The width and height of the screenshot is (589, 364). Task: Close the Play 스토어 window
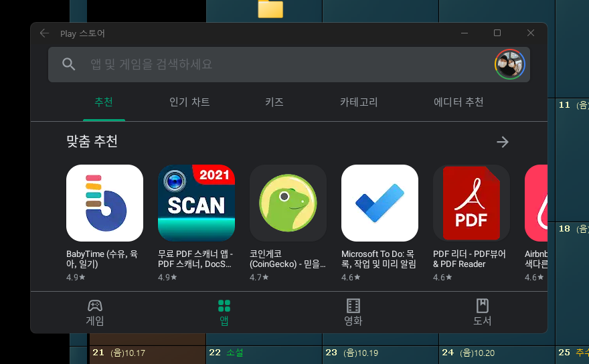(530, 33)
